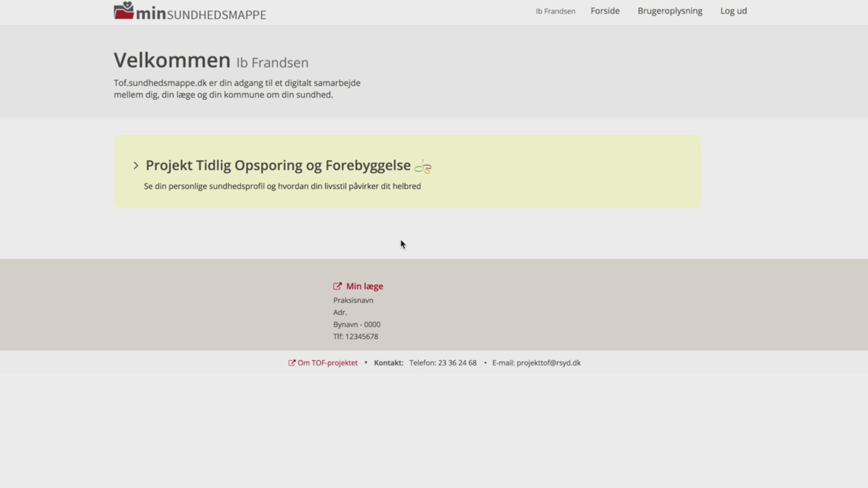This screenshot has height=488, width=868.
Task: Expand the chevron beside Projekt Tidlig Opsporing
Action: pyautogui.click(x=136, y=165)
